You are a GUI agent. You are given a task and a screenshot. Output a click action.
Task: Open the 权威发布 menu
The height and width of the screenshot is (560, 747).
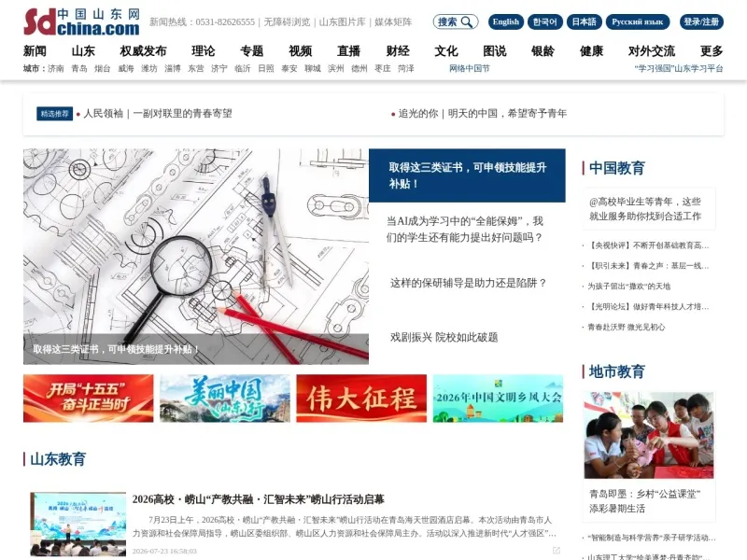144,51
